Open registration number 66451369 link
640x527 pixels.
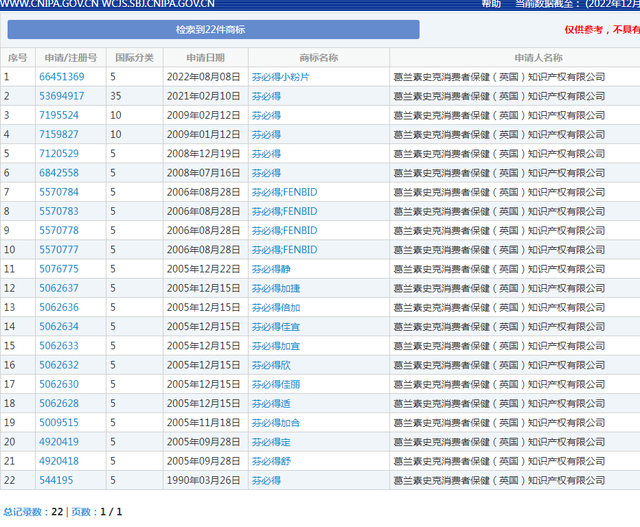[62, 77]
